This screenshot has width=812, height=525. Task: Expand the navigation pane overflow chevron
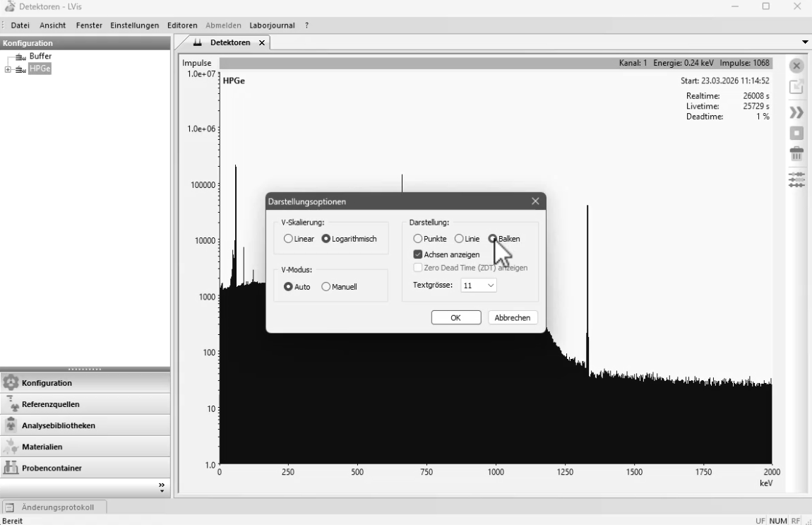click(x=162, y=488)
